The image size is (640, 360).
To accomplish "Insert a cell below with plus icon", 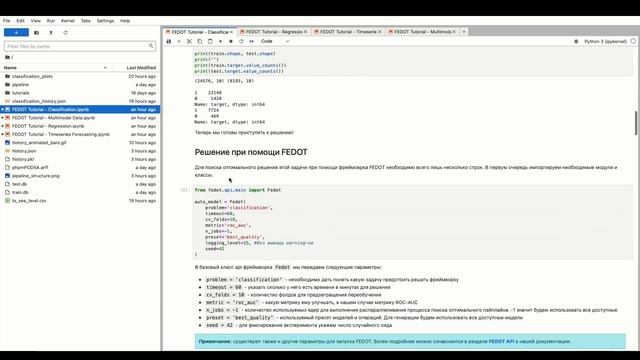I will point(179,41).
